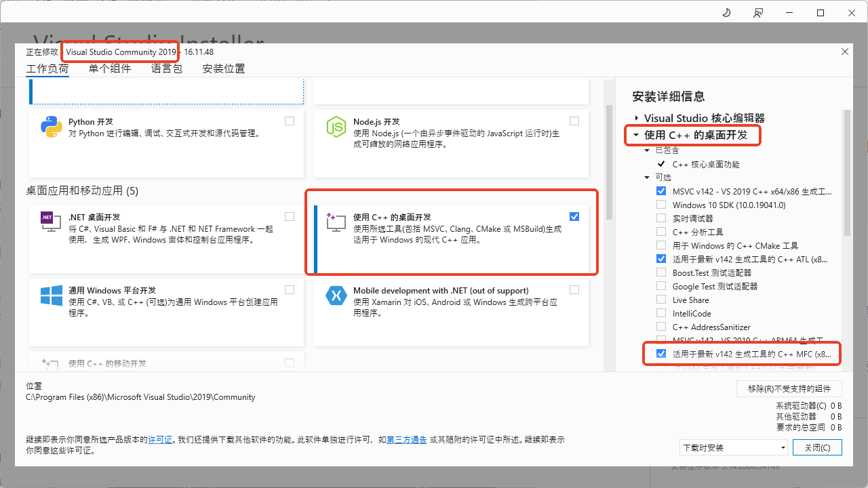Viewport: 868px width, 488px height.
Task: Switch to the 语言包 tab
Action: [x=167, y=68]
